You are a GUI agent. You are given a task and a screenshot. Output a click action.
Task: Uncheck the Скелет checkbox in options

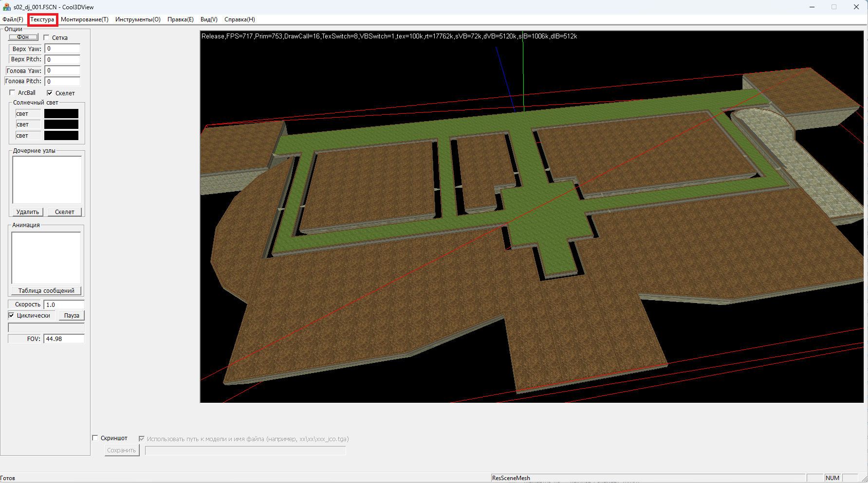coord(50,93)
